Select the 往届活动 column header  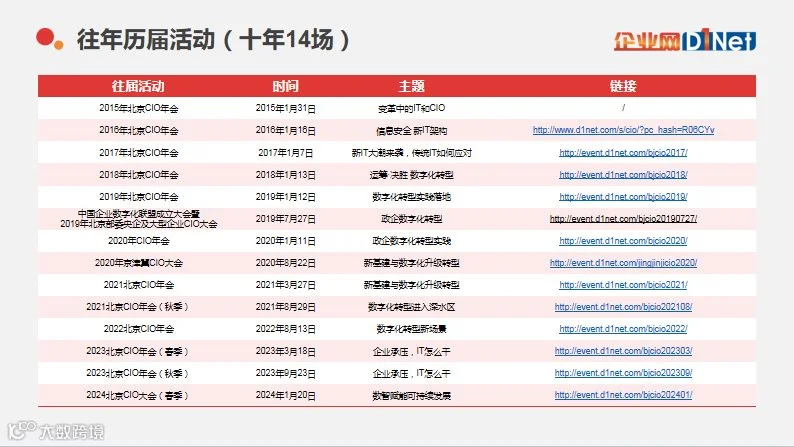(138, 86)
